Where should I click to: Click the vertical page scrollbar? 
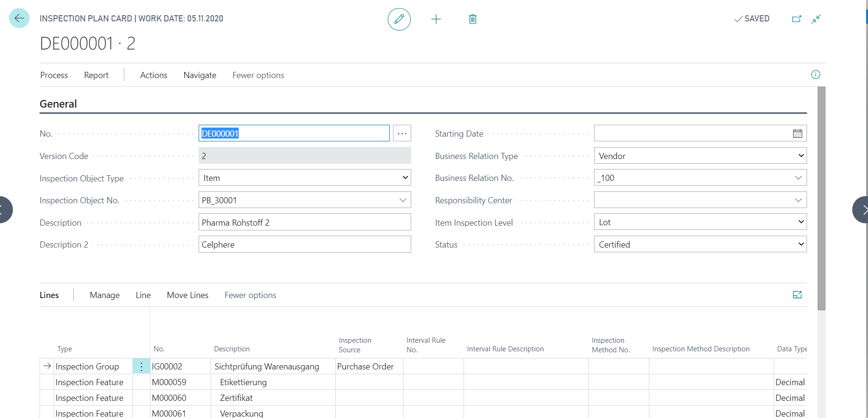tap(821, 199)
